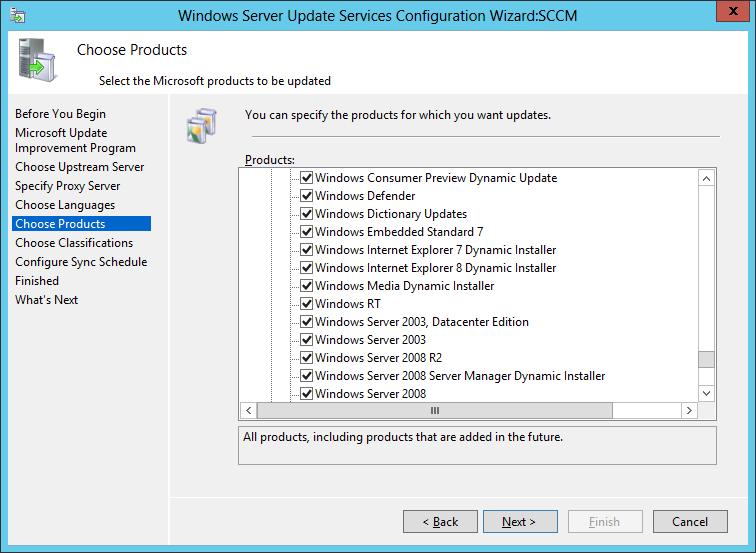This screenshot has height=553, width=756.
Task: Click the products list scroll down arrow
Action: point(706,393)
